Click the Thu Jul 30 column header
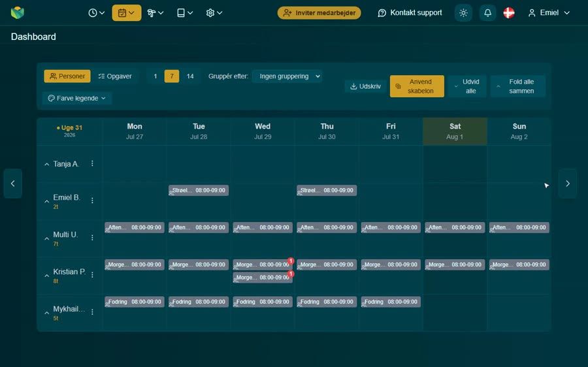 [327, 131]
